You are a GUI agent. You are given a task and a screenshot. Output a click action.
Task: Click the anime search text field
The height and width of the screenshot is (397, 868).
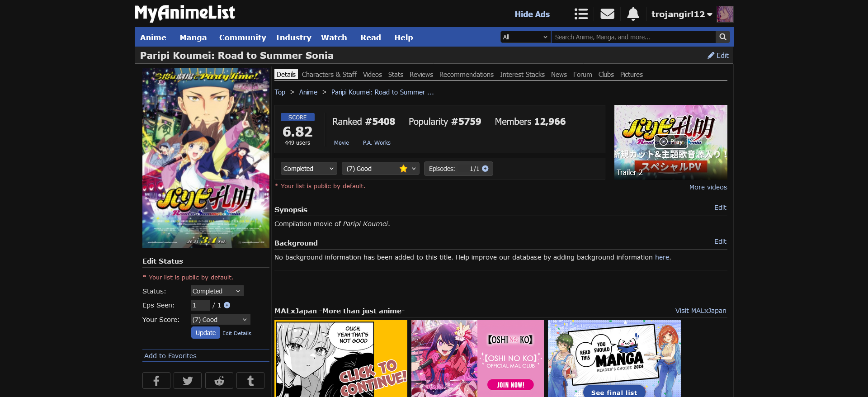tap(633, 37)
